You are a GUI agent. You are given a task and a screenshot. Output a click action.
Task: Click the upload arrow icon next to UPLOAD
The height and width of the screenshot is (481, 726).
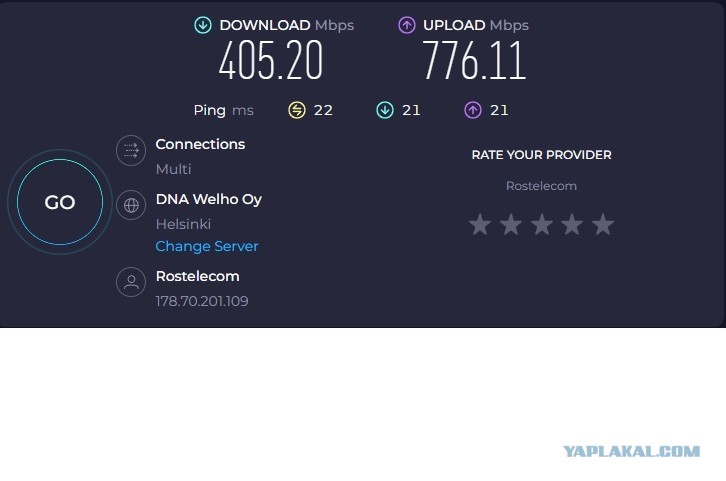pyautogui.click(x=407, y=25)
